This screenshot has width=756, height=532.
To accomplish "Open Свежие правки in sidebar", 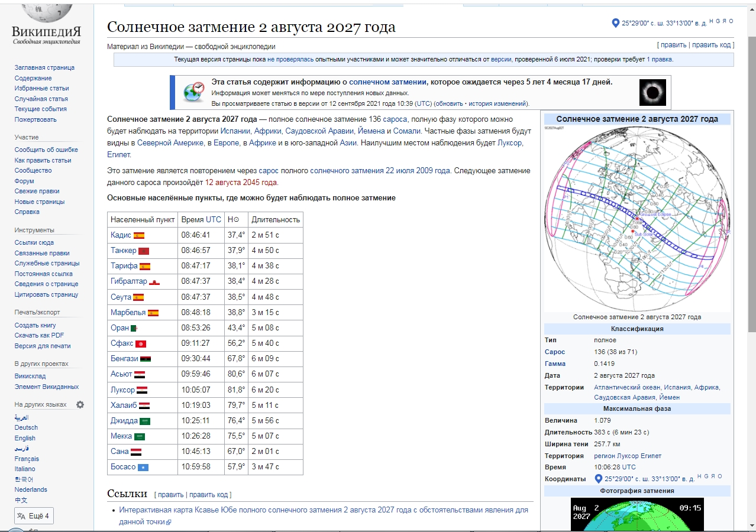I will 37,191.
